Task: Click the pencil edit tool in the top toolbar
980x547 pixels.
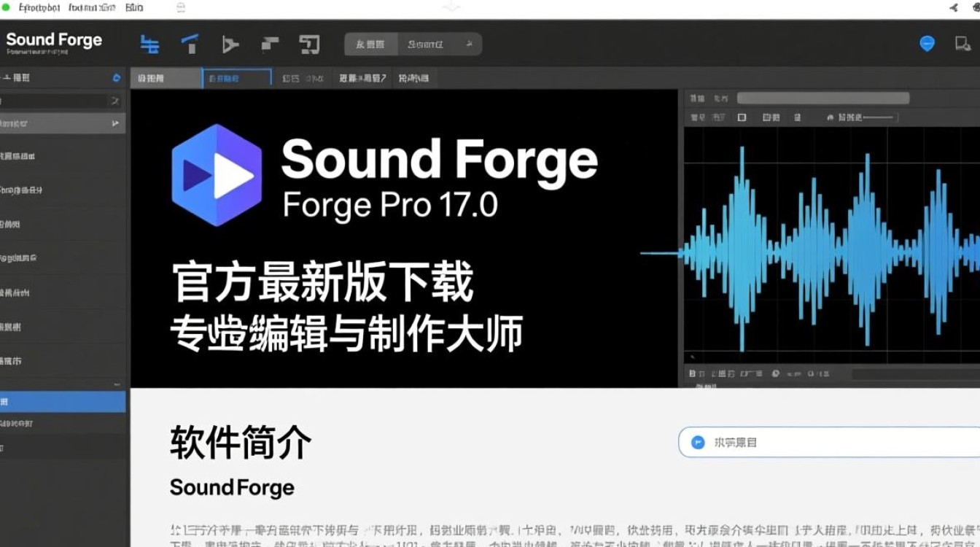Action: pos(189,44)
